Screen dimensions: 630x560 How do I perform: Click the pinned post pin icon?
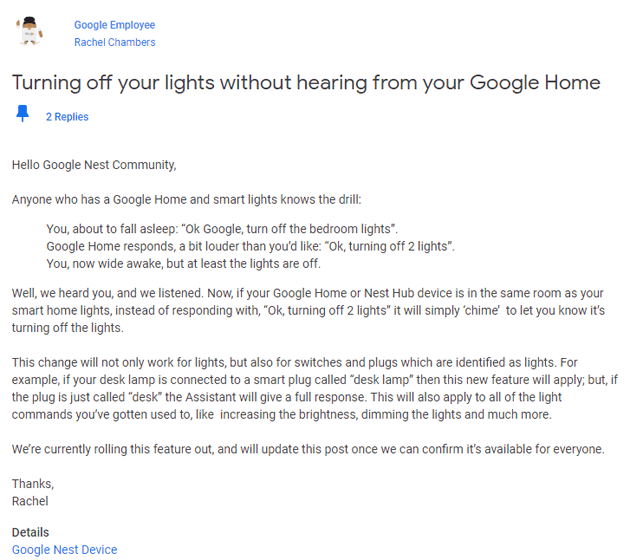pyautogui.click(x=22, y=113)
